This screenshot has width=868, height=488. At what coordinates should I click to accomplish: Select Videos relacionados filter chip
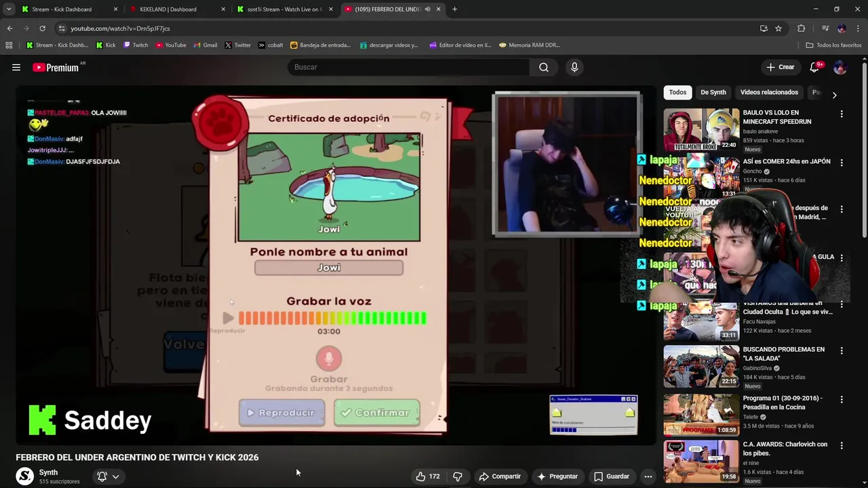(x=769, y=92)
